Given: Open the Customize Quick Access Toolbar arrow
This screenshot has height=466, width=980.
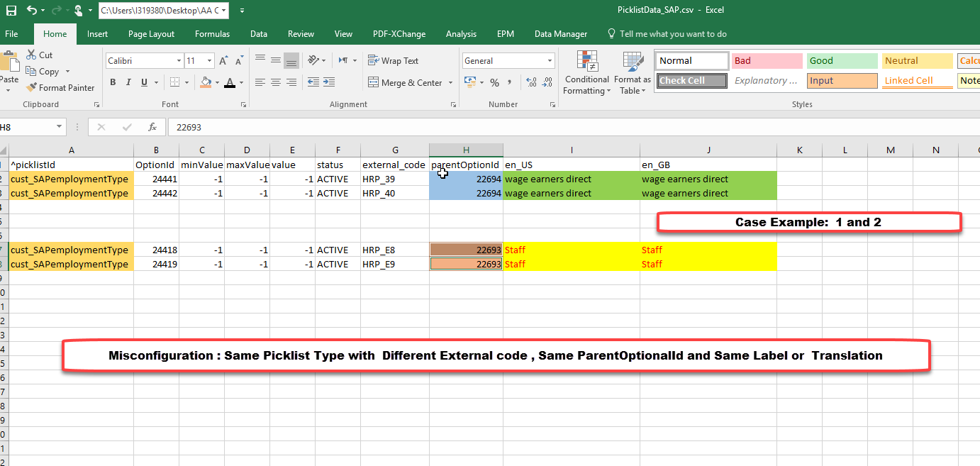Looking at the screenshot, I should pyautogui.click(x=242, y=11).
